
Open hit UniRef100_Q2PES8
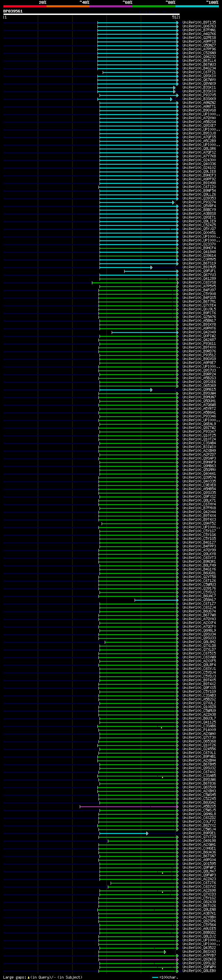[199, 38]
